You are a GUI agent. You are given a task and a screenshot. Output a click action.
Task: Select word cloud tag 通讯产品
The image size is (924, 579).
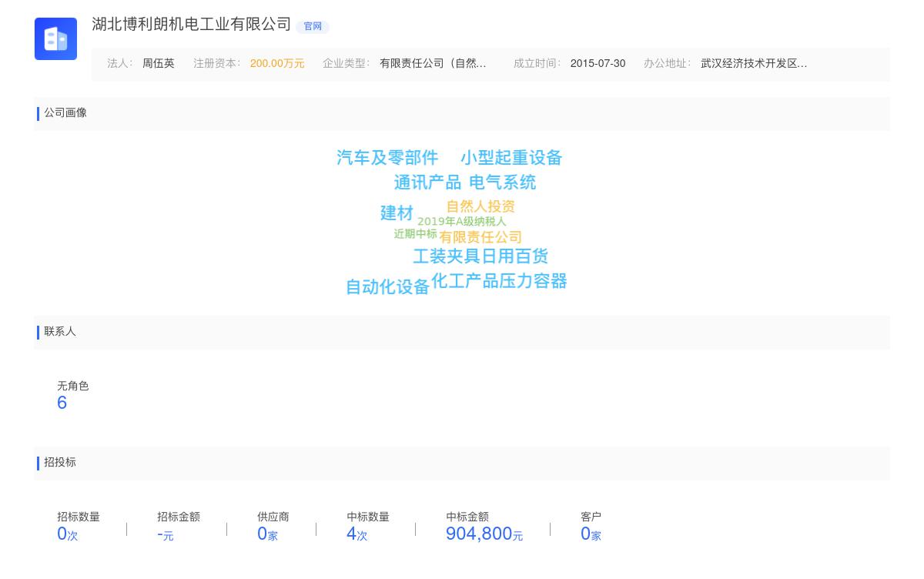427,182
